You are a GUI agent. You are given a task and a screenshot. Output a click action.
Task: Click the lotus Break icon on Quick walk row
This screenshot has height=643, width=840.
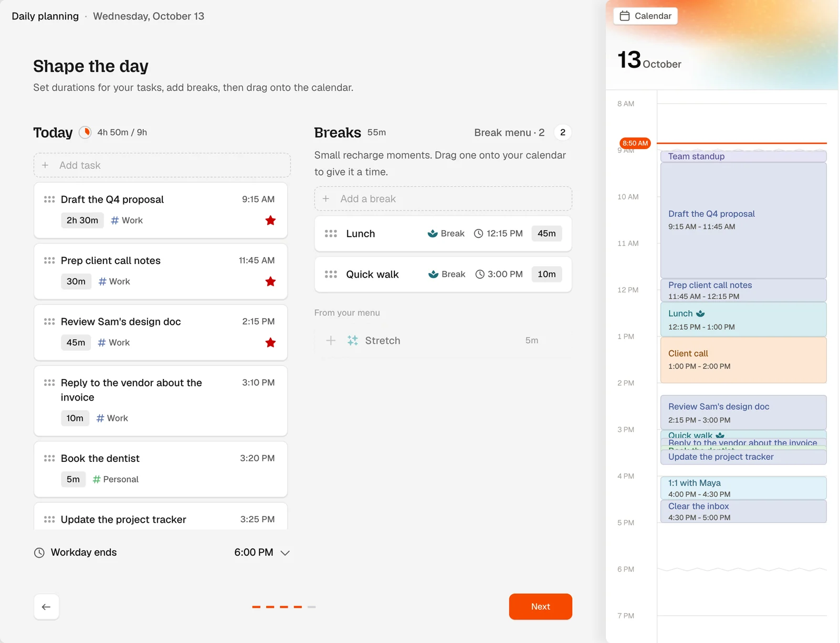coord(433,275)
